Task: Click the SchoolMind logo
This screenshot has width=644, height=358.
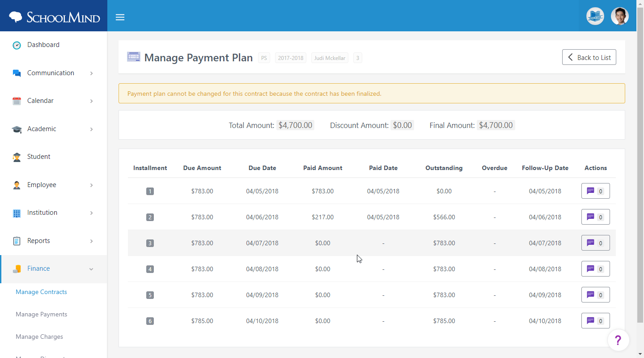Action: click(x=54, y=17)
